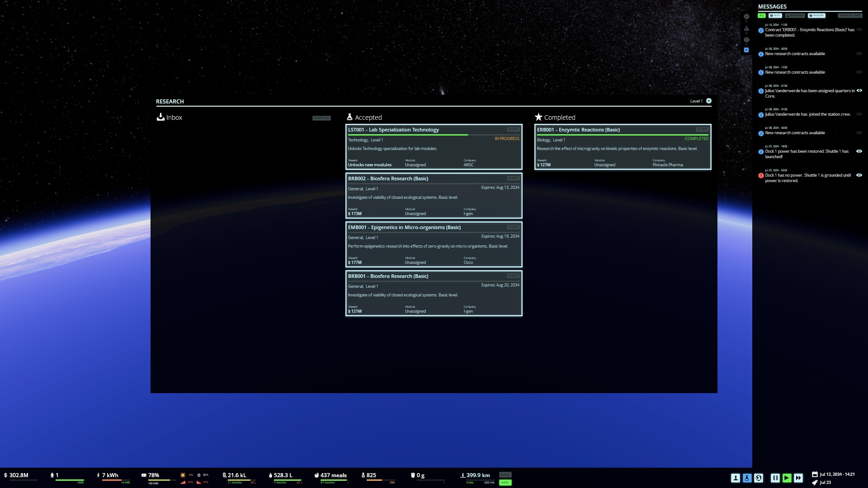Open the research flask icon in bottom bar
Viewport: 868px width, 488px height.
point(747,478)
